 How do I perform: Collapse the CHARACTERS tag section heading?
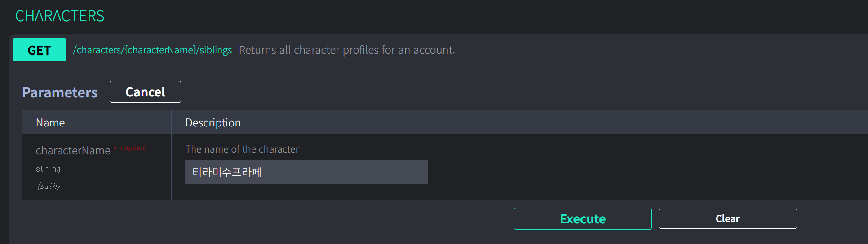click(60, 16)
